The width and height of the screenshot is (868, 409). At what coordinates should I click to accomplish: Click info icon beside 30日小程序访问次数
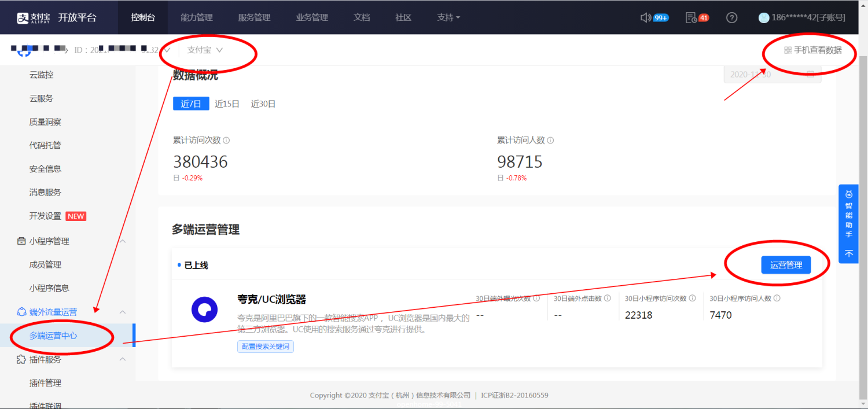pos(692,299)
